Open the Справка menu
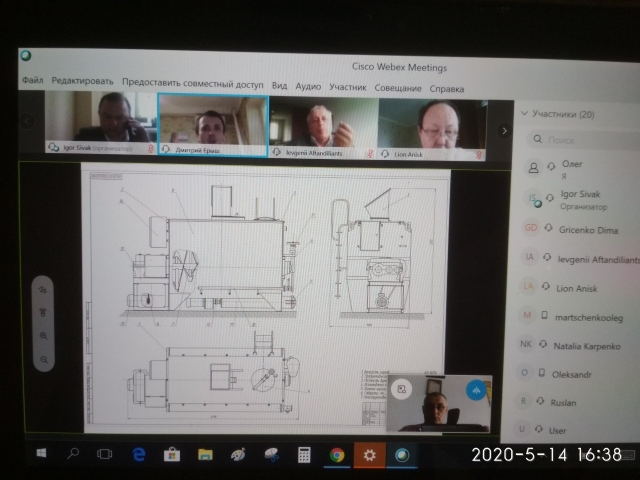The width and height of the screenshot is (640, 480). pyautogui.click(x=447, y=89)
